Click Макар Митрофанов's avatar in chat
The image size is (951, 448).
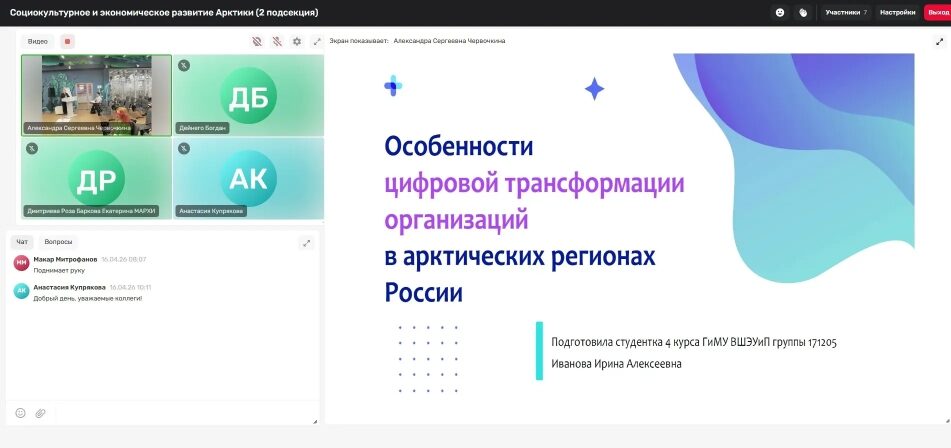click(x=21, y=263)
